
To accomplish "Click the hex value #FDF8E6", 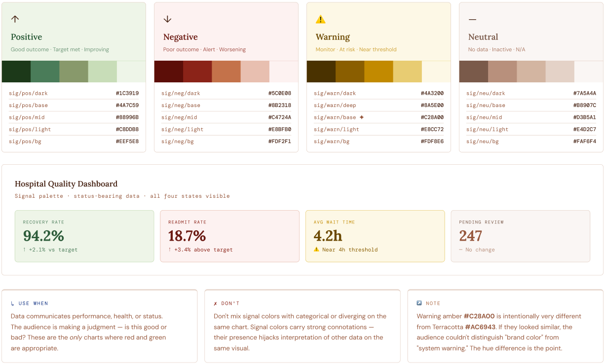I will [x=432, y=141].
